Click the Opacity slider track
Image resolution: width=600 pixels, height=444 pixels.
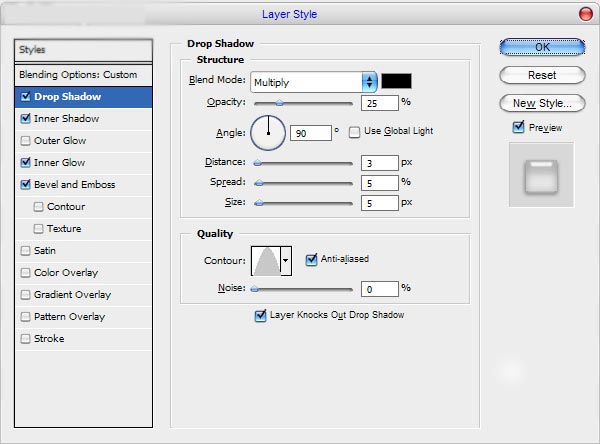click(x=304, y=103)
